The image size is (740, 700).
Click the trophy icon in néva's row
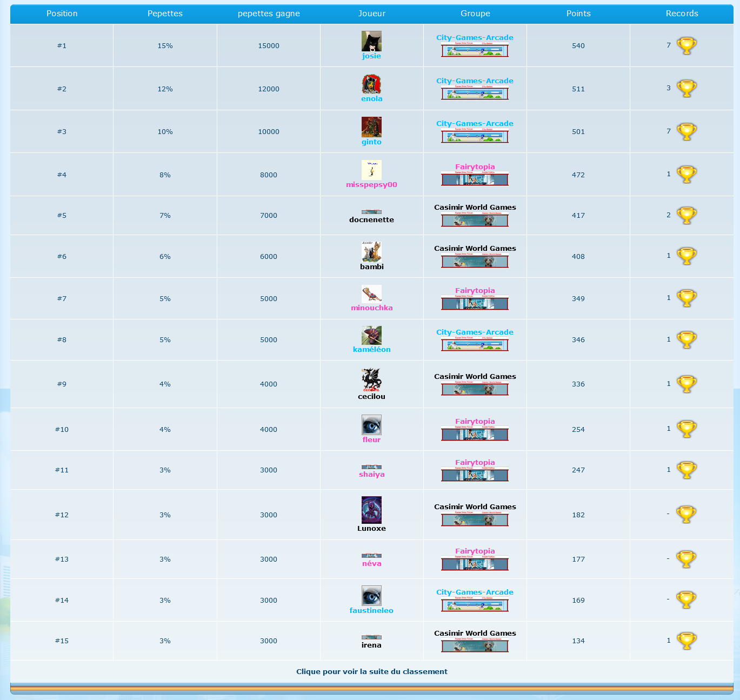686,559
